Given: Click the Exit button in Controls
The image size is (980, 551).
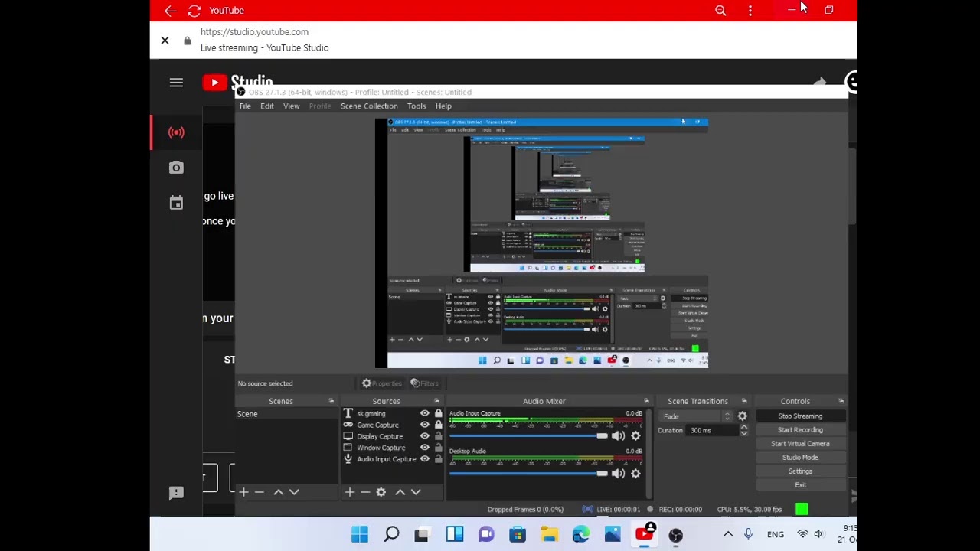Looking at the screenshot, I should (800, 485).
